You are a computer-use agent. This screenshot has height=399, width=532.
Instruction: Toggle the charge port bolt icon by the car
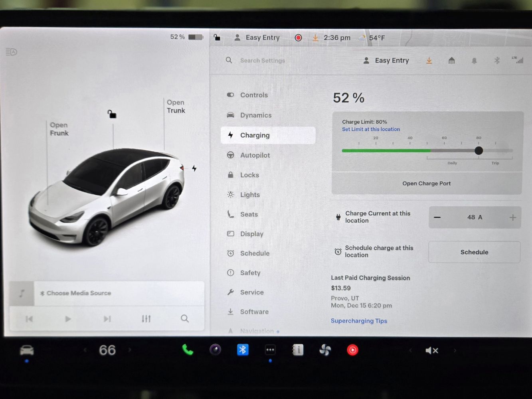click(x=194, y=168)
